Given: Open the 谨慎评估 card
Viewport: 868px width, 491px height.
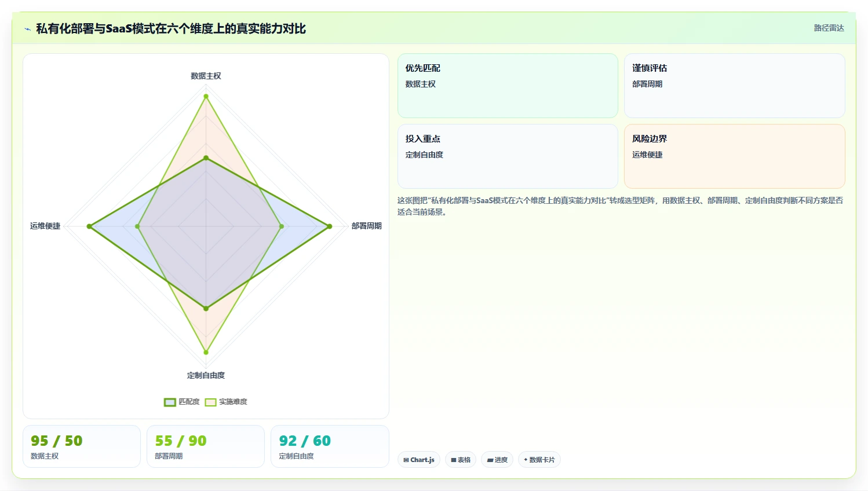Looking at the screenshot, I should (734, 86).
